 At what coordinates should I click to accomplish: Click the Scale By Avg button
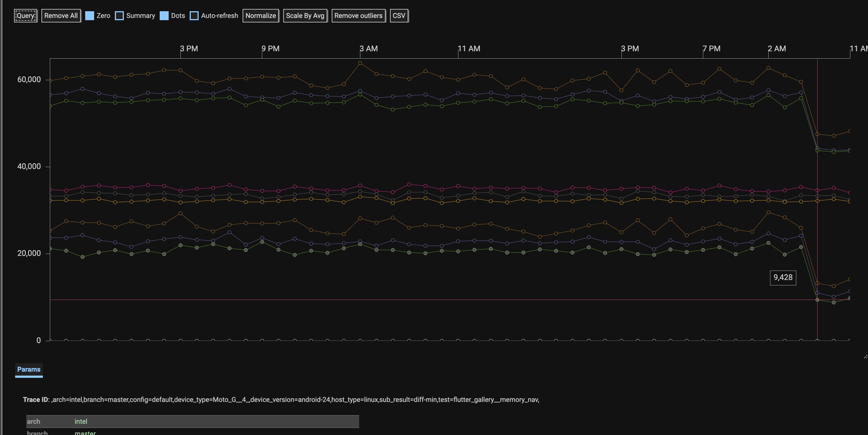[305, 15]
